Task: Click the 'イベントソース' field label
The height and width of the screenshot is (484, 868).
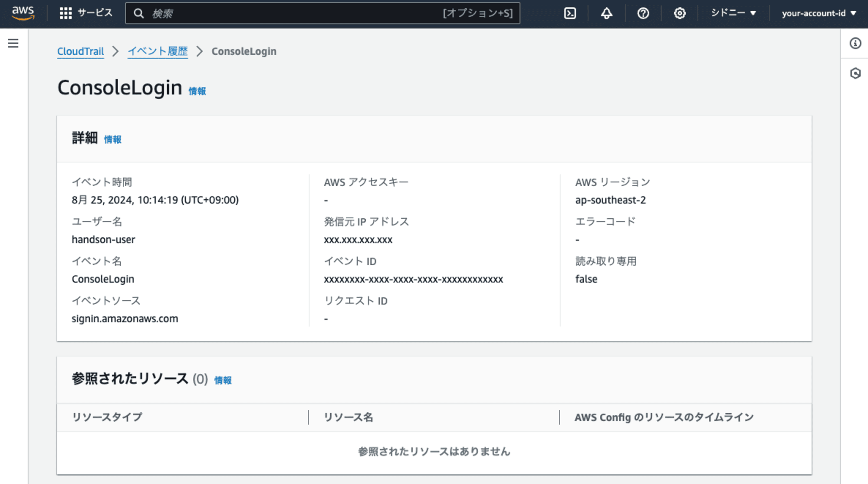Action: [106, 301]
